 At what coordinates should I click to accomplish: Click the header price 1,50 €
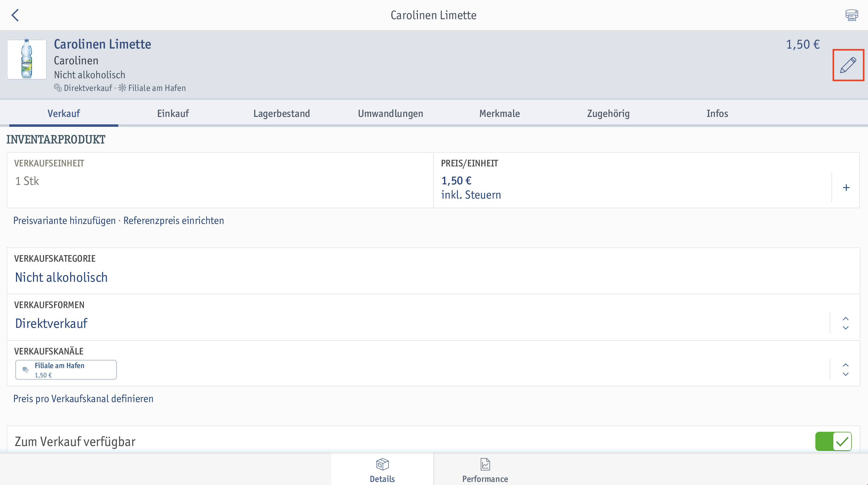(x=803, y=44)
